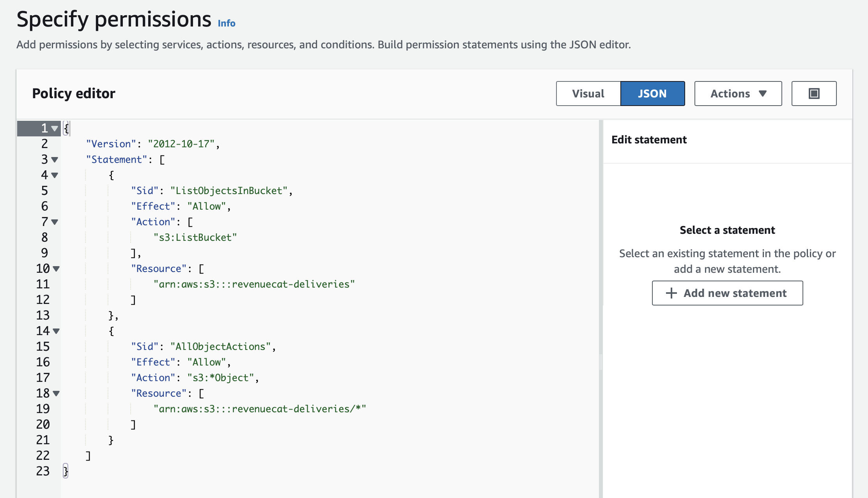Open the Actions dropdown menu
The width and height of the screenshot is (868, 498).
pos(738,94)
